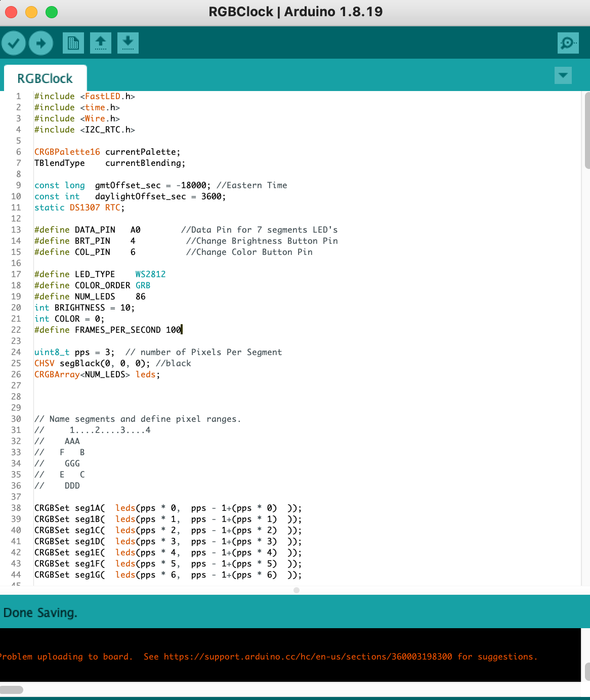Screen dimensions: 590x700
Task: Click the daylightOffset_sec = 3600 line
Action: click(130, 196)
